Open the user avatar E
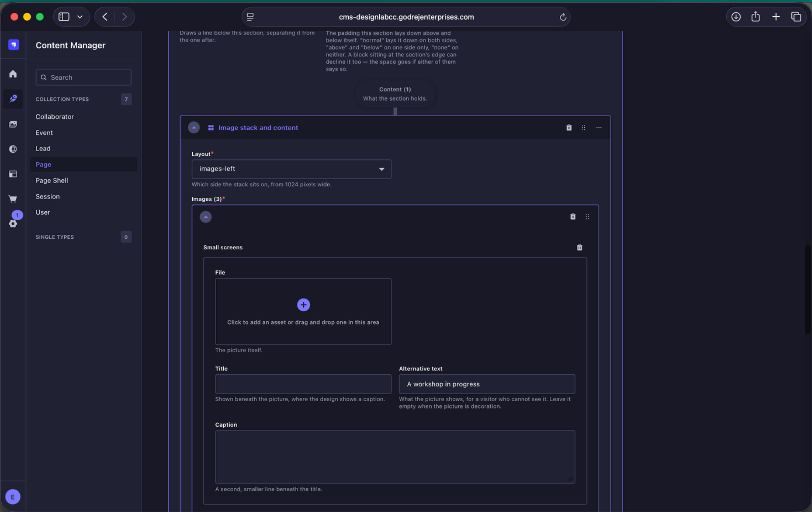812x512 pixels. point(13,497)
